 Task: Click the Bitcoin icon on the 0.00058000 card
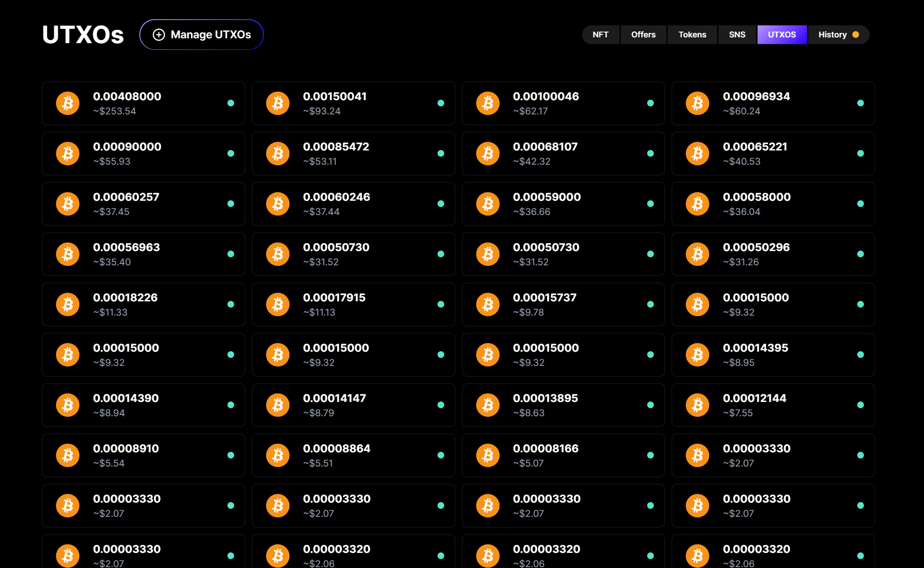[x=697, y=204]
